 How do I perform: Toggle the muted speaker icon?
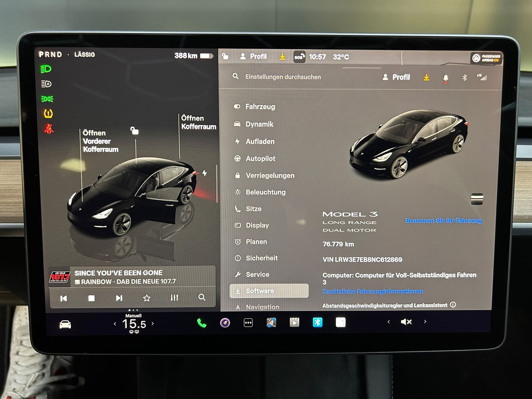click(406, 322)
